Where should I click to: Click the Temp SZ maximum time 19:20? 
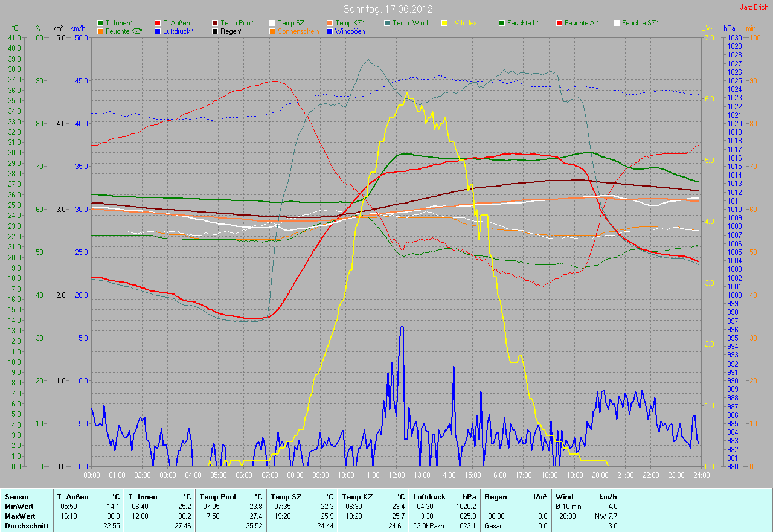283,516
